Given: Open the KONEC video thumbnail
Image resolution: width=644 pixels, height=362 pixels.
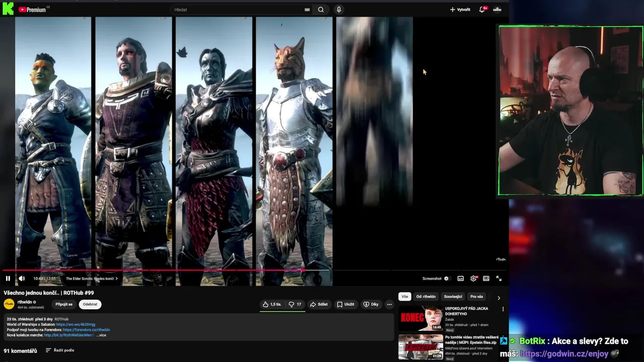Looking at the screenshot, I should (421, 318).
